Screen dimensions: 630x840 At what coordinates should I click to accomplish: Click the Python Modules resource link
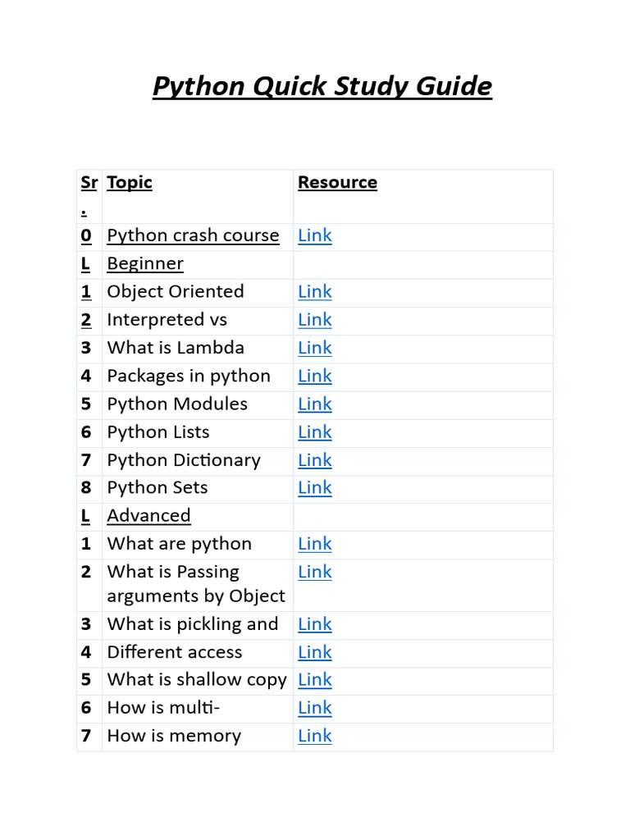(x=314, y=404)
